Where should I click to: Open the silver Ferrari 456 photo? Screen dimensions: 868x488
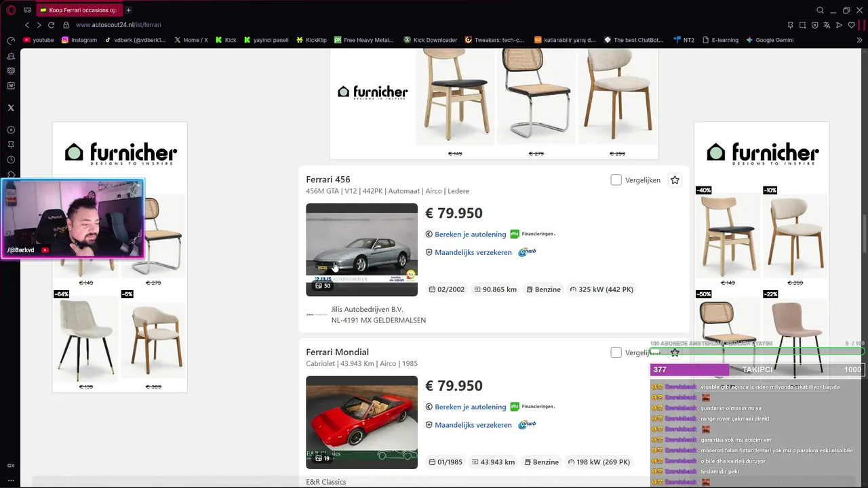(x=361, y=249)
